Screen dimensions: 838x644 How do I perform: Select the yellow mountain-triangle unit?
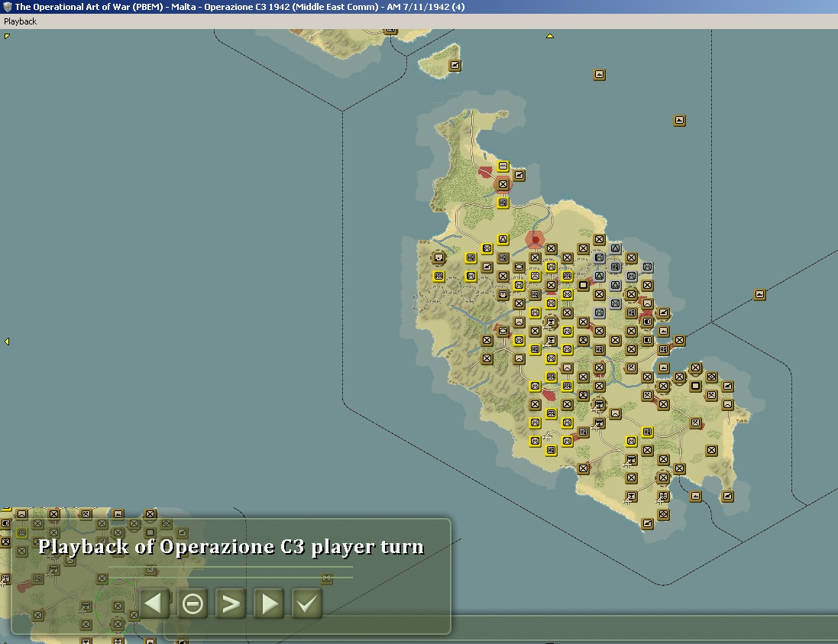[x=503, y=239]
